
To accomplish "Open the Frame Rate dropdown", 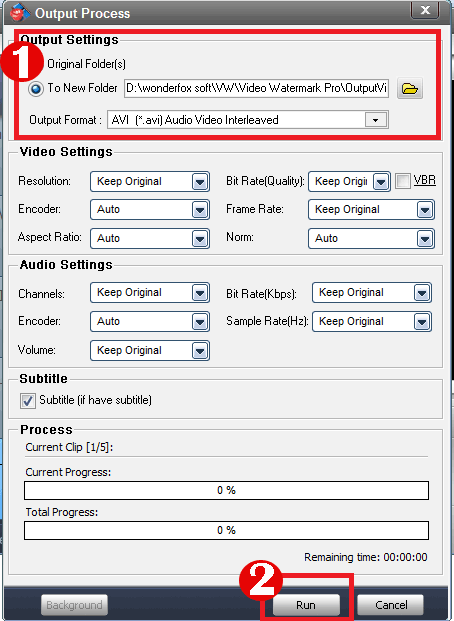I will tap(371, 210).
